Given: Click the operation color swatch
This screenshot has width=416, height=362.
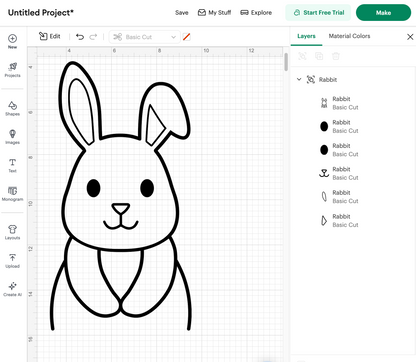Looking at the screenshot, I should coord(187,37).
